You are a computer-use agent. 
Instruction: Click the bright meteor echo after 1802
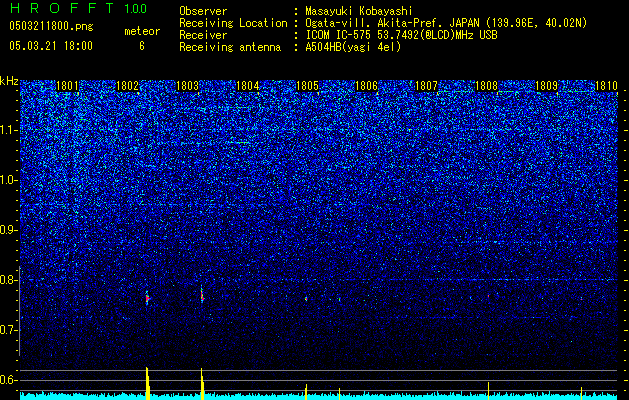point(147,298)
